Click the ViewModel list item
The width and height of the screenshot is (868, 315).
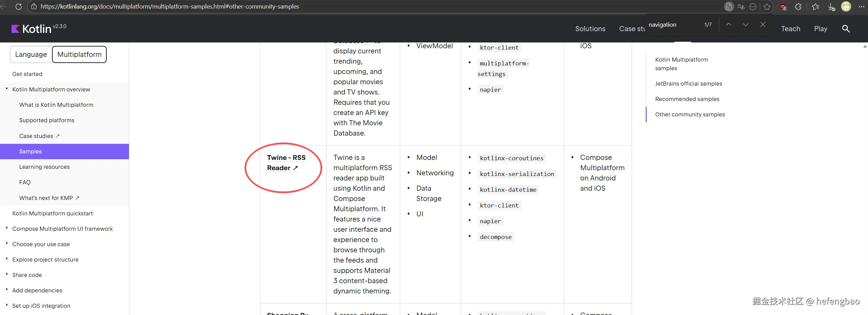(x=434, y=46)
